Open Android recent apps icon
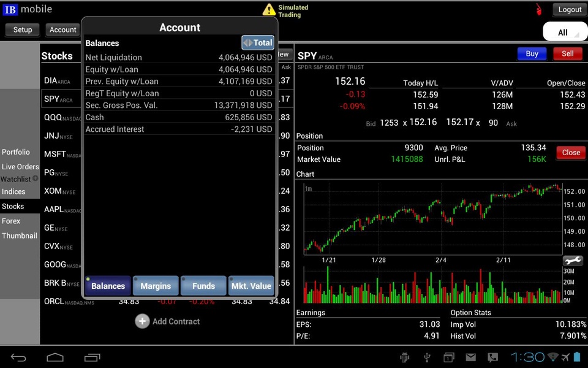This screenshot has width=588, height=368. pos(92,358)
